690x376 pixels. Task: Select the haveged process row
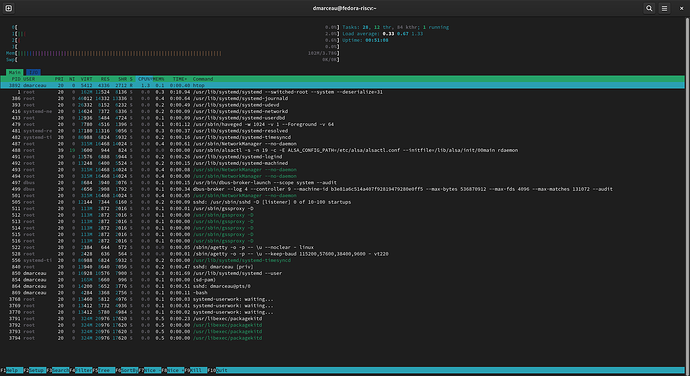pos(342,124)
